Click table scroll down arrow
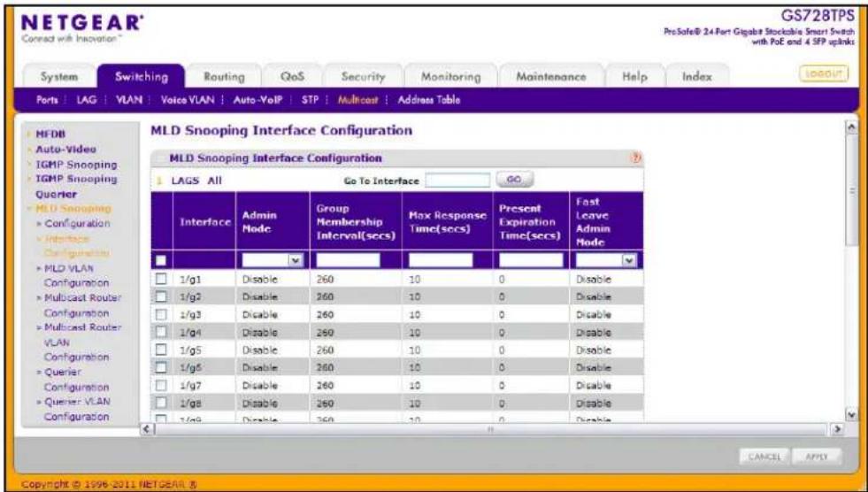The height and width of the screenshot is (492, 868). click(851, 414)
